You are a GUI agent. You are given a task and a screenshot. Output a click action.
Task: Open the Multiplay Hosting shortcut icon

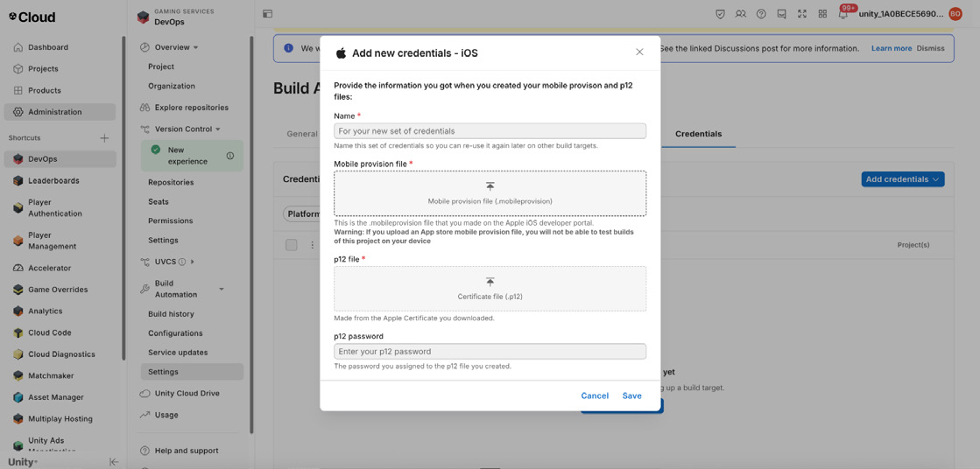(18, 419)
